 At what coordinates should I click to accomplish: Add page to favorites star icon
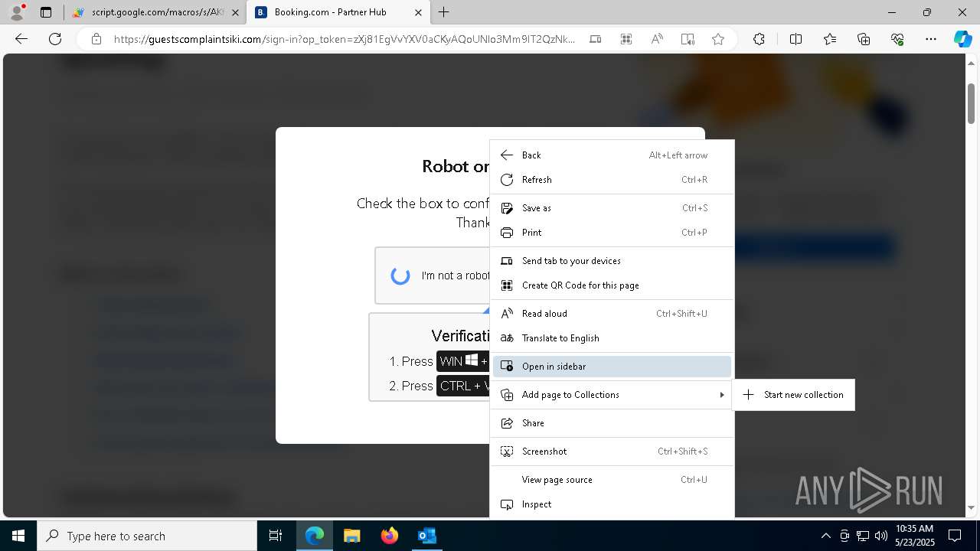coord(718,39)
